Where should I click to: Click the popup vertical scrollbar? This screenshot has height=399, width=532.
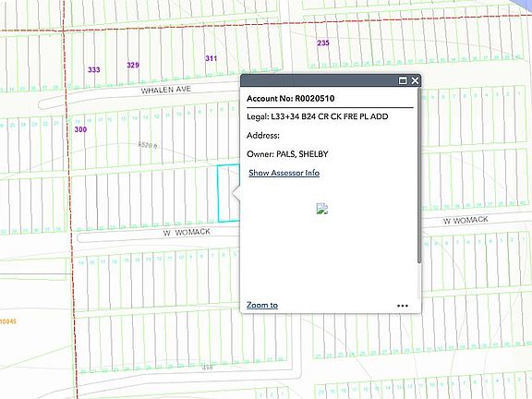(419, 175)
